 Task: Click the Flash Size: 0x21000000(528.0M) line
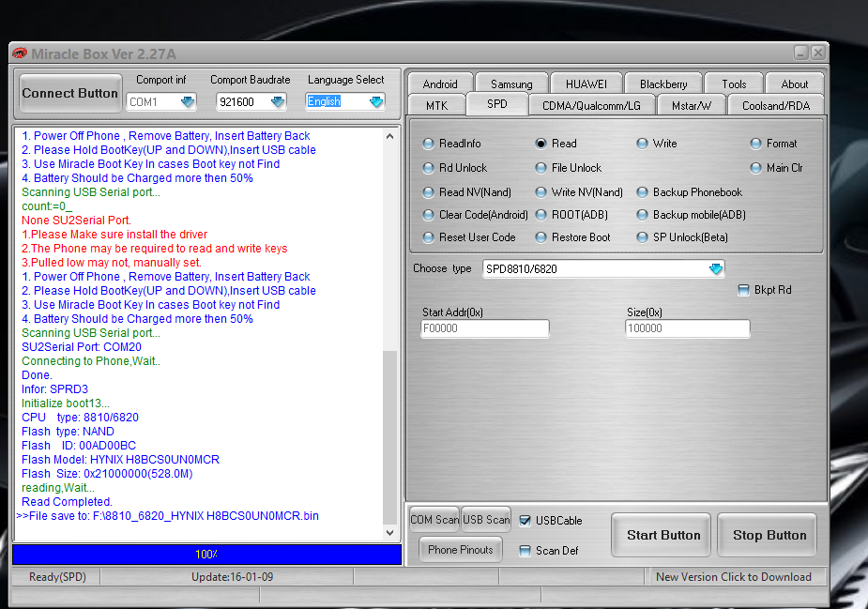(x=107, y=474)
